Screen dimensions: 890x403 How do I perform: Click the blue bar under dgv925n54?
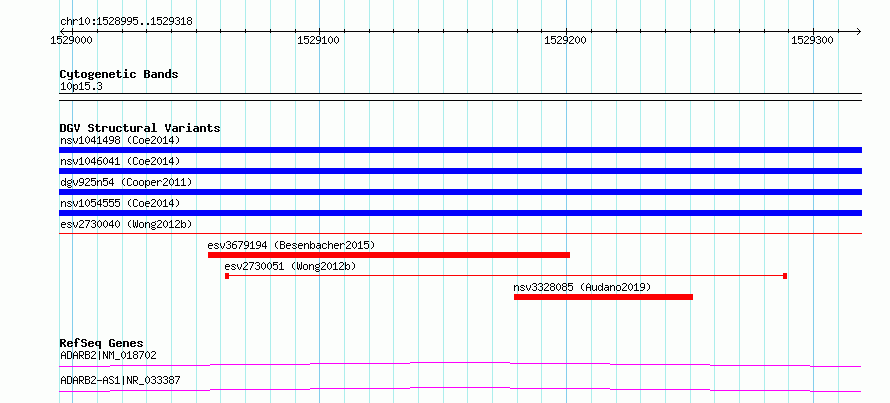coord(460,192)
